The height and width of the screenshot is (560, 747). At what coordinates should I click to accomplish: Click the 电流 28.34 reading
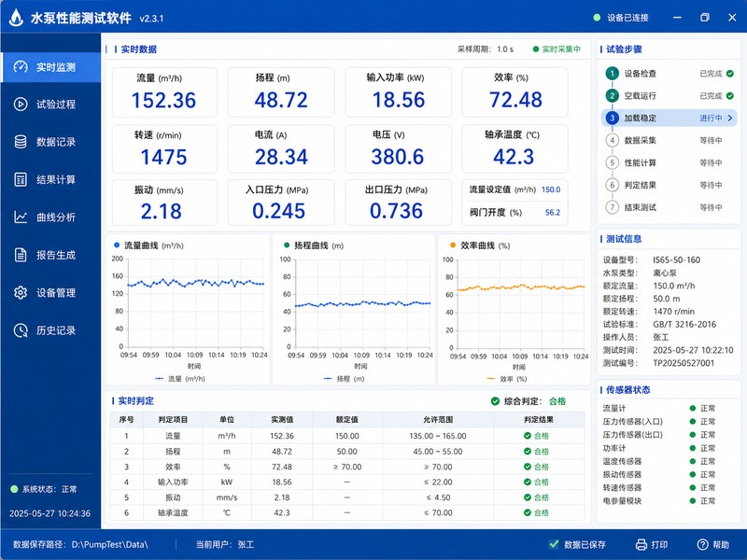click(x=281, y=157)
